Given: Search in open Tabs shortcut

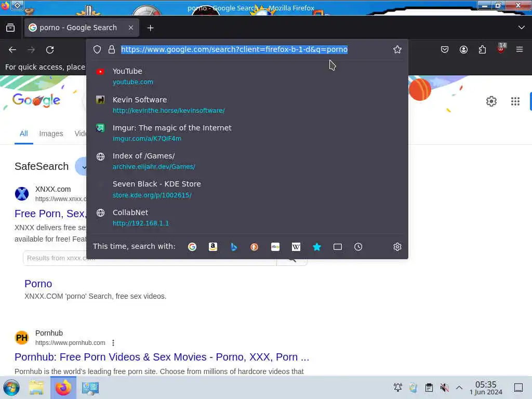Looking at the screenshot, I should pyautogui.click(x=338, y=247).
